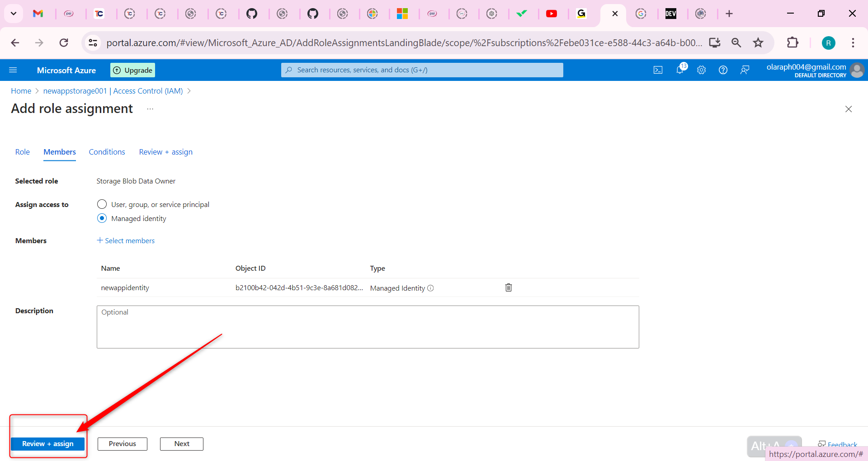This screenshot has height=461, width=868.
Task: Bookmark the page with the star icon
Action: [758, 42]
